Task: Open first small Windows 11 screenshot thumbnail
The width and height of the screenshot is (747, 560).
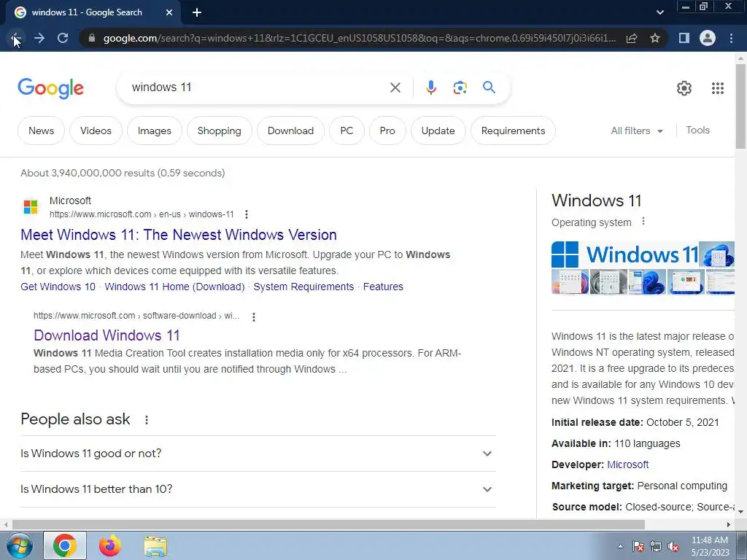Action: [570, 282]
